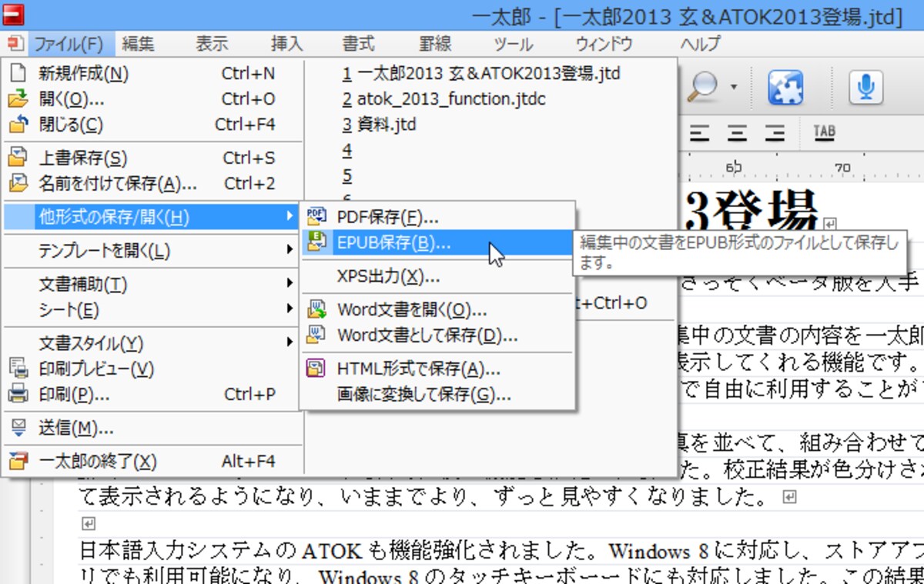Click the HTML icon for HTML形式で保存(A)...
Image resolution: width=924 pixels, height=584 pixels.
pos(316,369)
